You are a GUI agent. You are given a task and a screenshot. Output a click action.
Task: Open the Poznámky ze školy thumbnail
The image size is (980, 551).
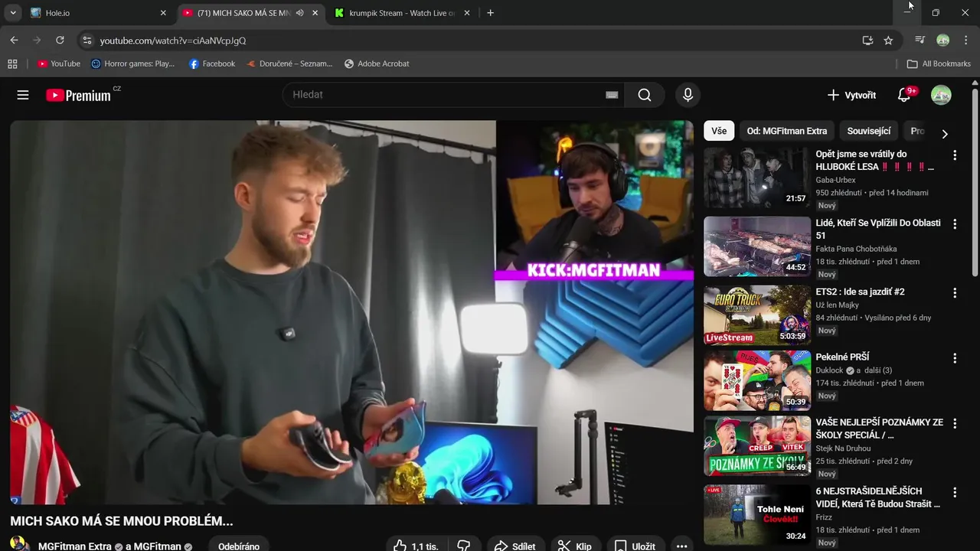pos(757,445)
